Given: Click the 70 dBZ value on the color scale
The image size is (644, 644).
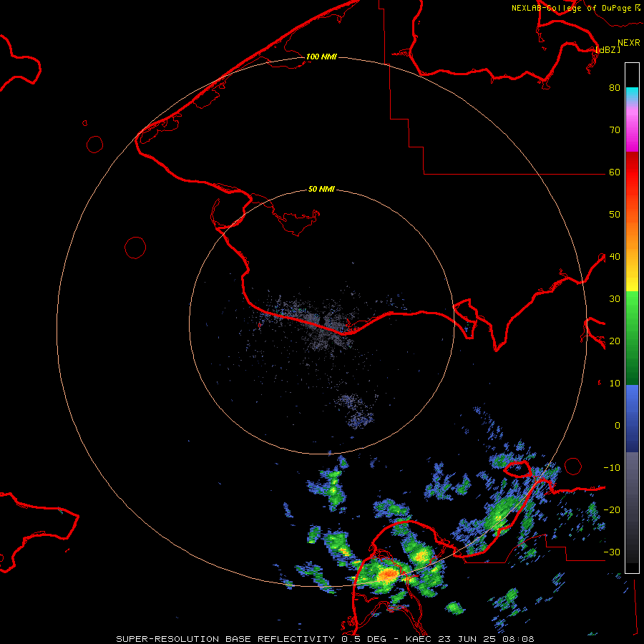Looking at the screenshot, I should pos(615,130).
